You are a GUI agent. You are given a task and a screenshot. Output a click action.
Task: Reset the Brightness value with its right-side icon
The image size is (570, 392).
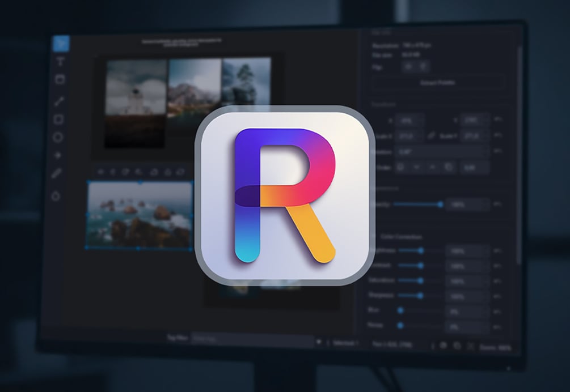497,251
